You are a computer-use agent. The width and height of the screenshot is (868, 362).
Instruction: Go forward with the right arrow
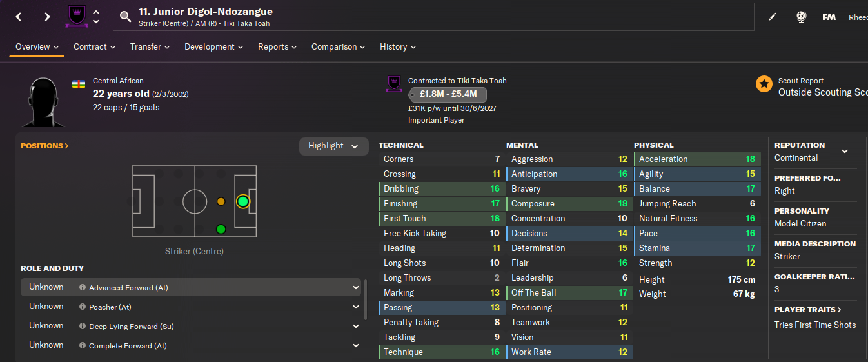click(47, 17)
